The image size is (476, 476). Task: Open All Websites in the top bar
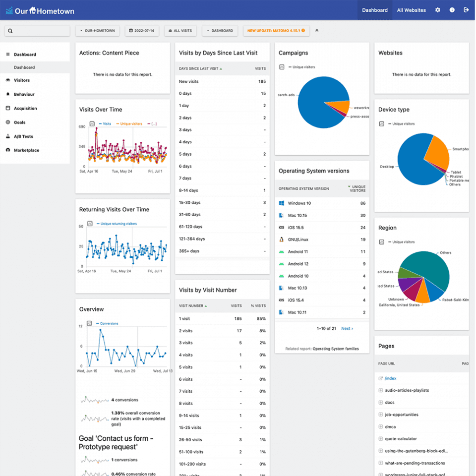411,10
